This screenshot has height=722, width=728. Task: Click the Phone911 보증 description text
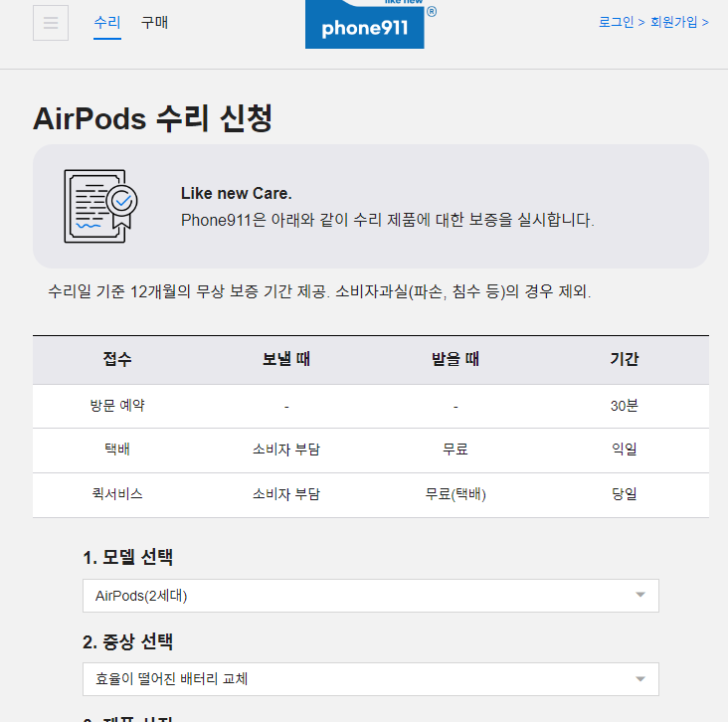pyautogui.click(x=387, y=220)
